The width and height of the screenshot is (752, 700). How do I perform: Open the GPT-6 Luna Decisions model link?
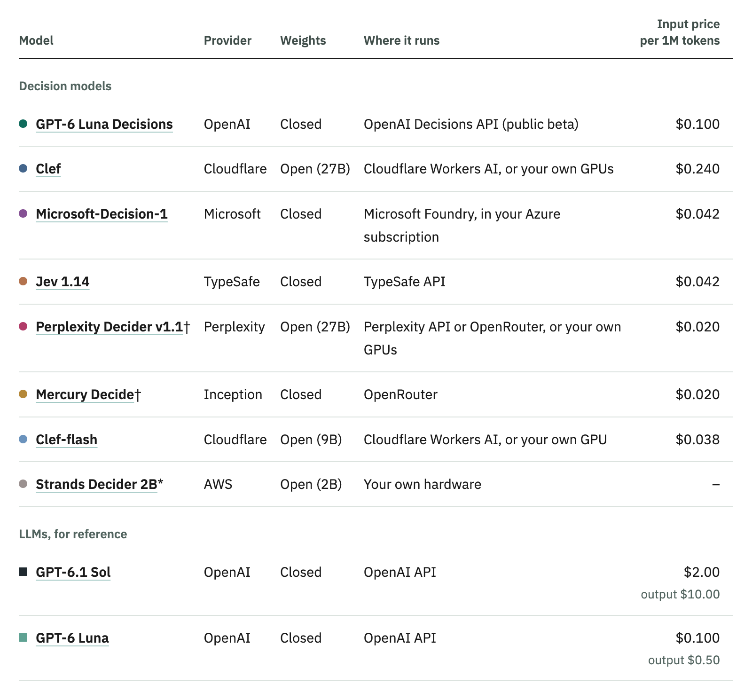[x=104, y=124]
